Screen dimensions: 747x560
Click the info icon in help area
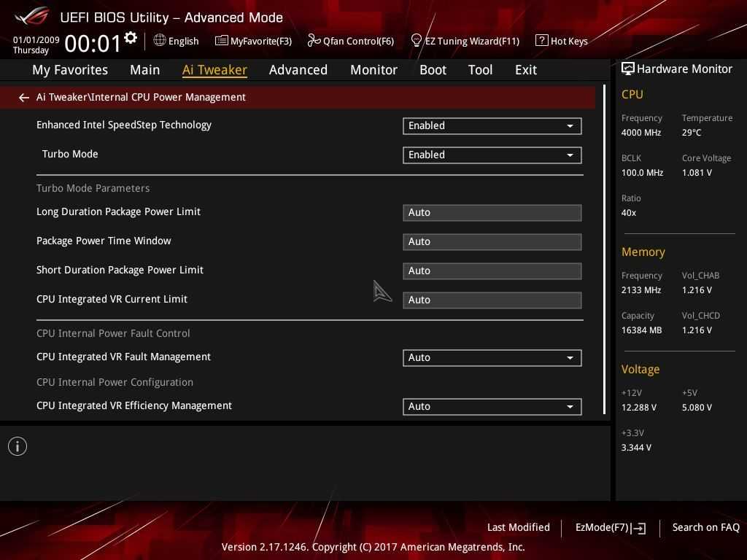(x=18, y=446)
